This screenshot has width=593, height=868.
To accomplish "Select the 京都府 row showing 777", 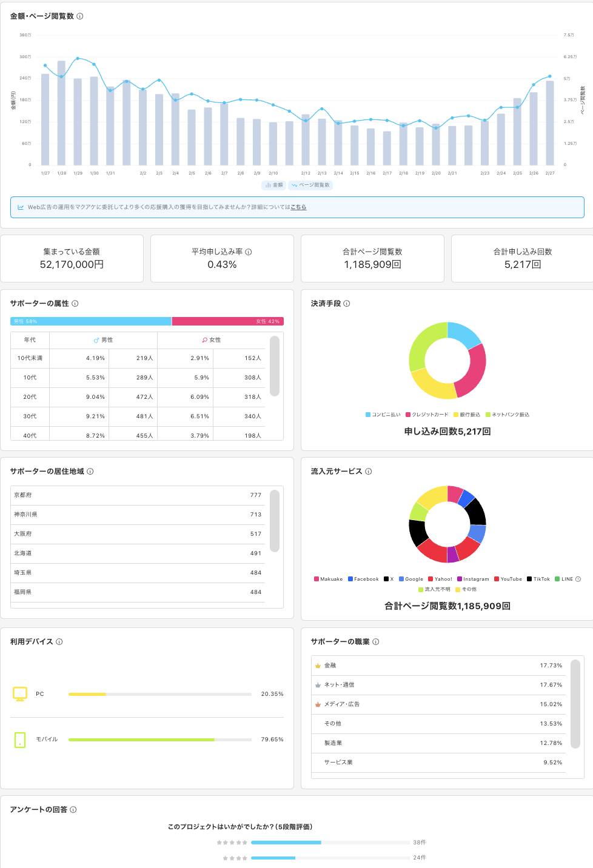I will (138, 495).
